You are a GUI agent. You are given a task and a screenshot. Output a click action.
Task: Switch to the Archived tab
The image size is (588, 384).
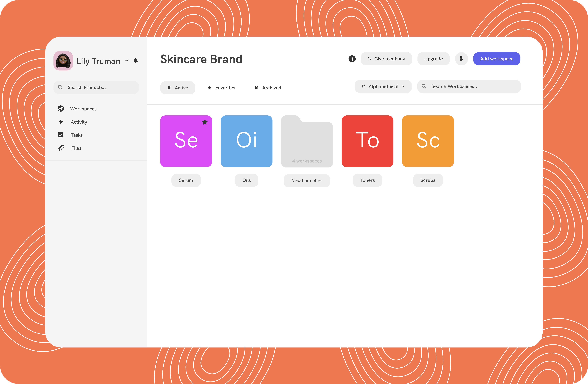point(268,88)
